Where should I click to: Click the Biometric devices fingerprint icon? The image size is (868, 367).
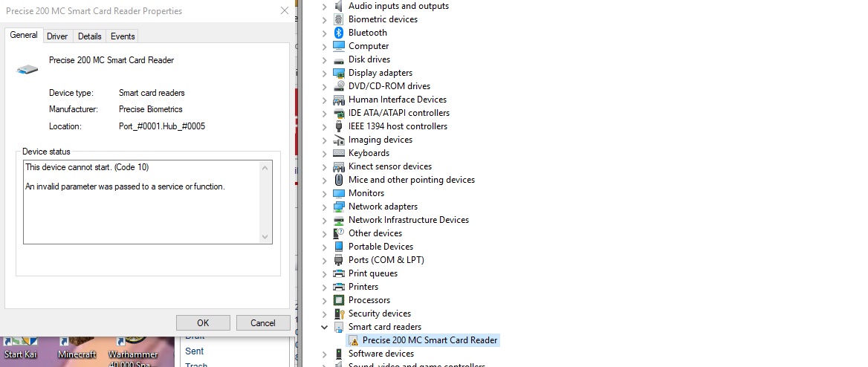pos(339,19)
